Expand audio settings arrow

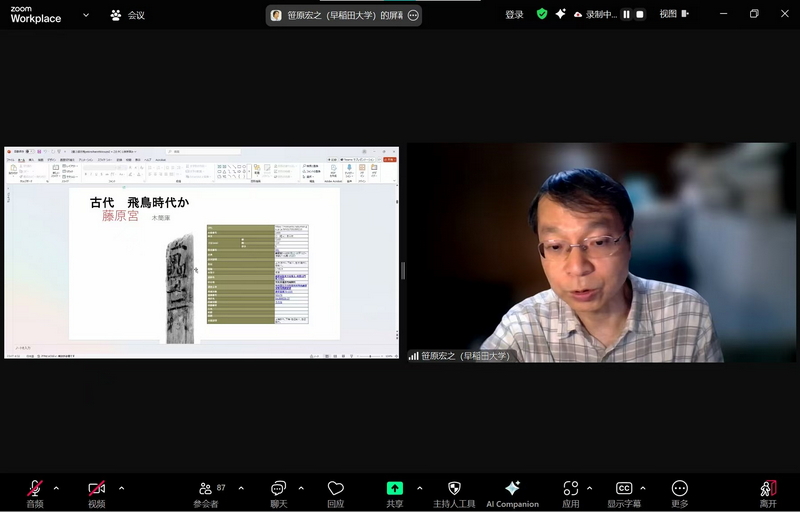[56, 488]
